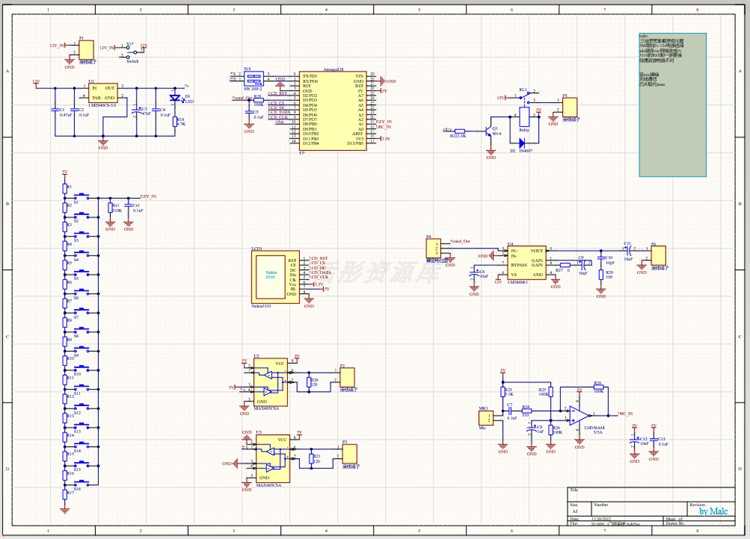The height and width of the screenshot is (539, 750).
Task: Select the connector beside the upper MAX485
Action: point(347,378)
